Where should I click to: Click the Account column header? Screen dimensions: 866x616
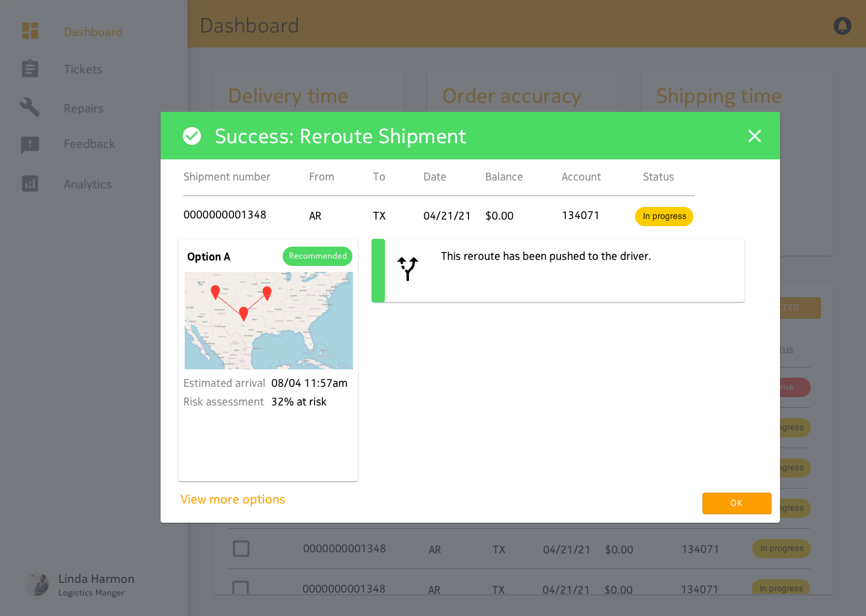581,177
